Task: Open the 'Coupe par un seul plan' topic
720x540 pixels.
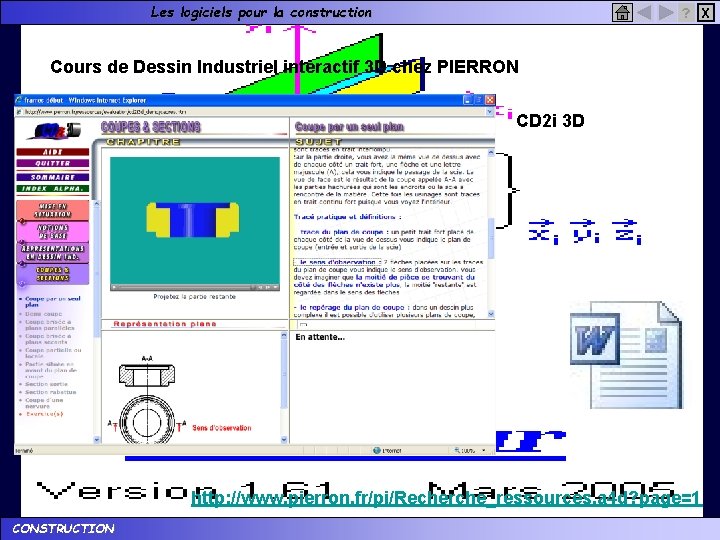Action: [x=52, y=302]
